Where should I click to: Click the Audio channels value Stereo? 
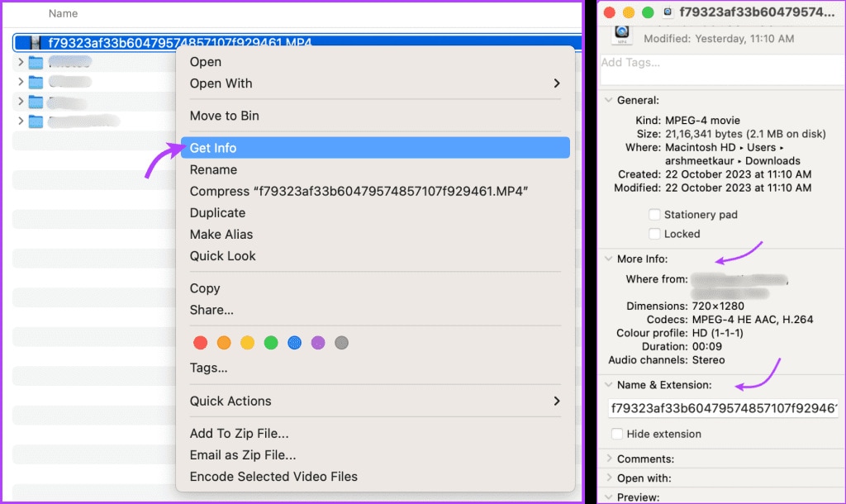click(708, 360)
